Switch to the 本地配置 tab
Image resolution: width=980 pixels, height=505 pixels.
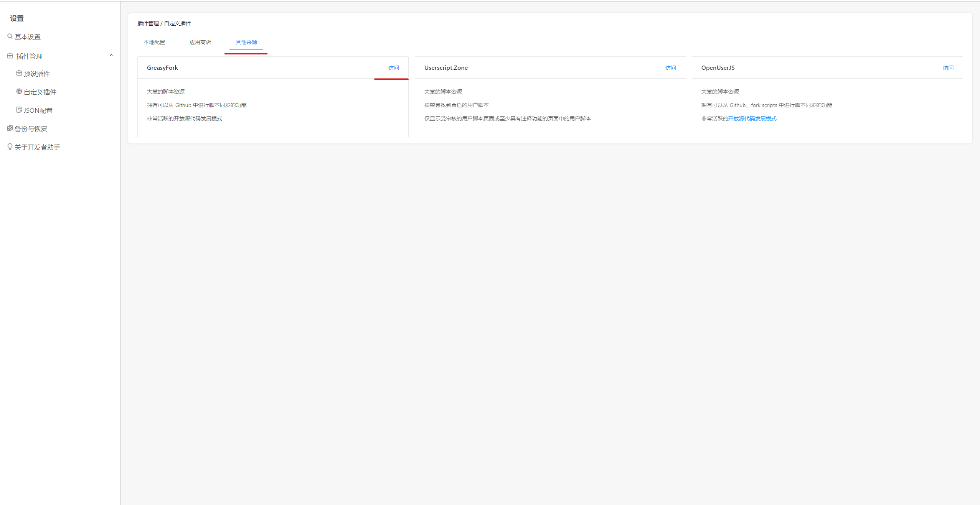(154, 42)
